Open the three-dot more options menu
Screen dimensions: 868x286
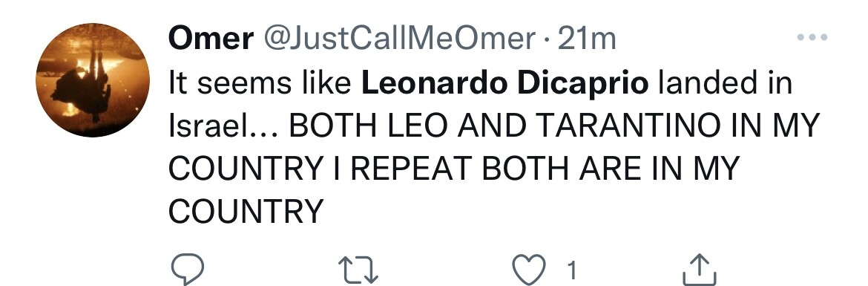point(812,38)
